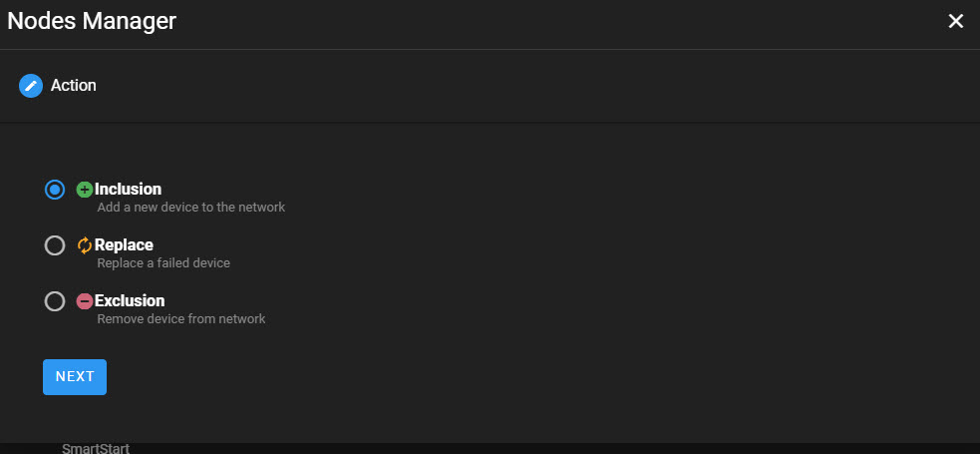Click the SmartStart text behind the dialog
This screenshot has width=980, height=454.
96,448
